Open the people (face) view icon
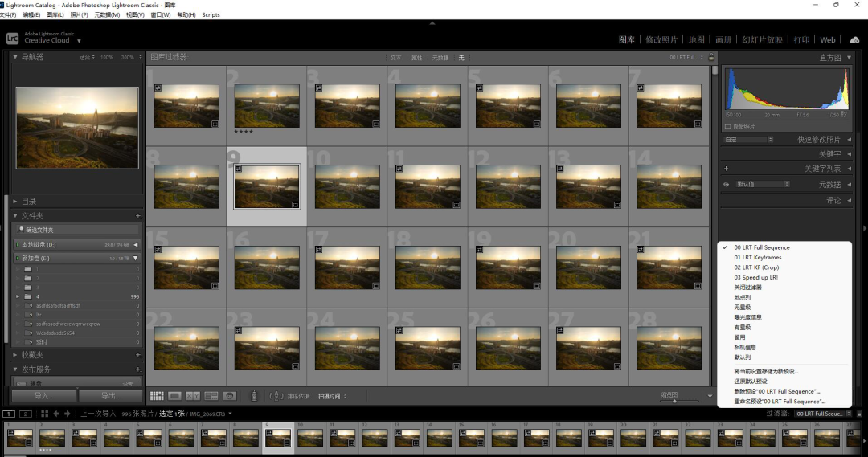Viewport: 868px width, 457px height. pyautogui.click(x=230, y=396)
